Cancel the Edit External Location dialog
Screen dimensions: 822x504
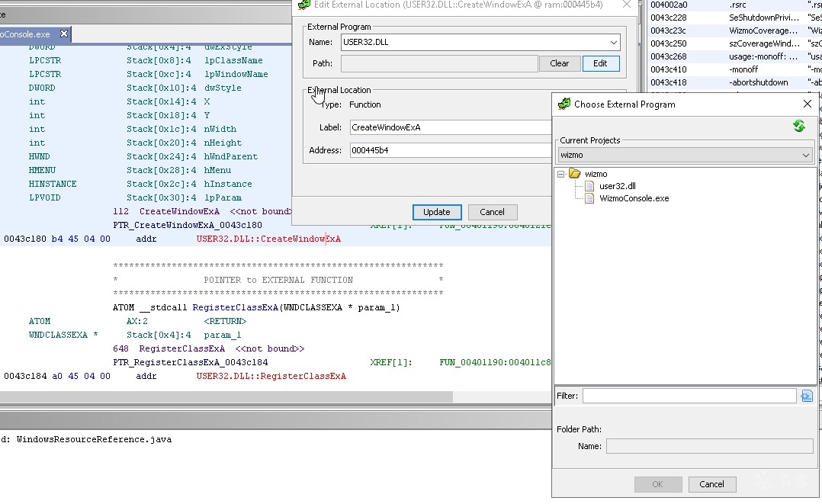click(493, 212)
